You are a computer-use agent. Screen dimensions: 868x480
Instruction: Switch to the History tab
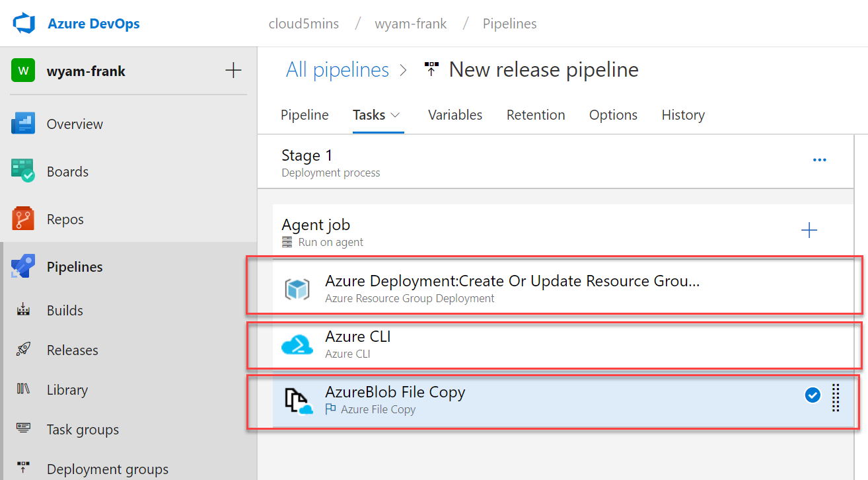coord(683,114)
